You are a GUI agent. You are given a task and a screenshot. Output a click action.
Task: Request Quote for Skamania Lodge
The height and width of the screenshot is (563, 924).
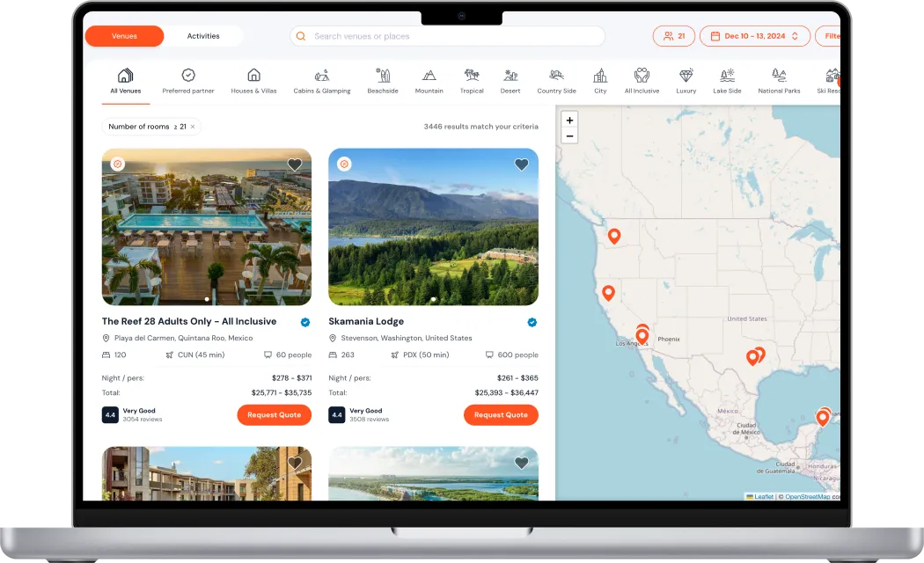point(501,415)
